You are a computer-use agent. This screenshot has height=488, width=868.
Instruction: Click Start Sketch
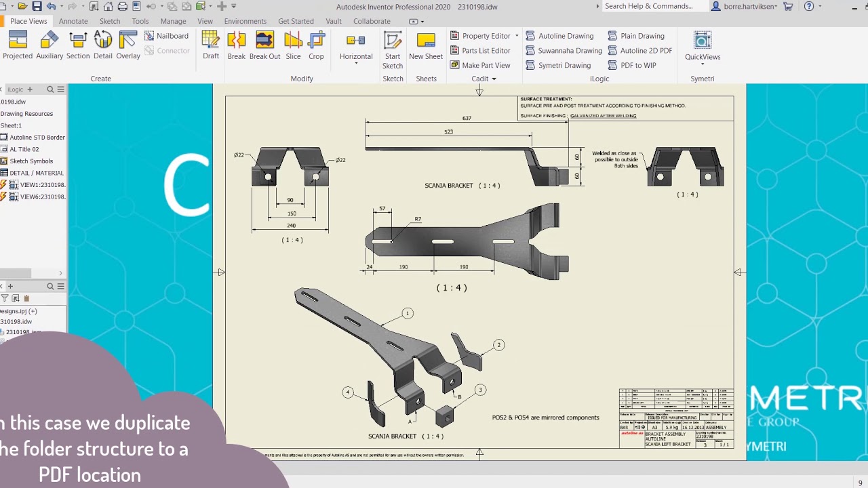tap(393, 50)
